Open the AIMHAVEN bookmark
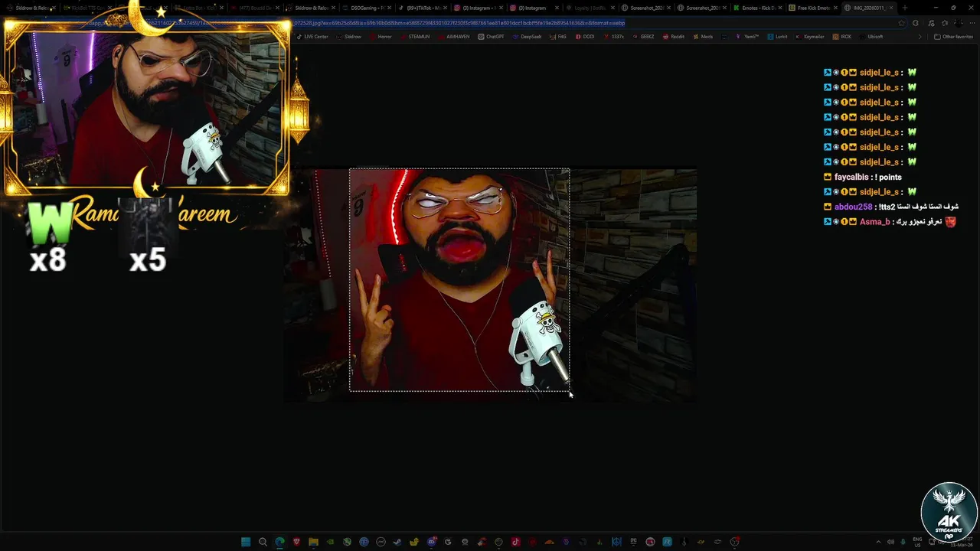This screenshot has width=980, height=551. pyautogui.click(x=455, y=37)
